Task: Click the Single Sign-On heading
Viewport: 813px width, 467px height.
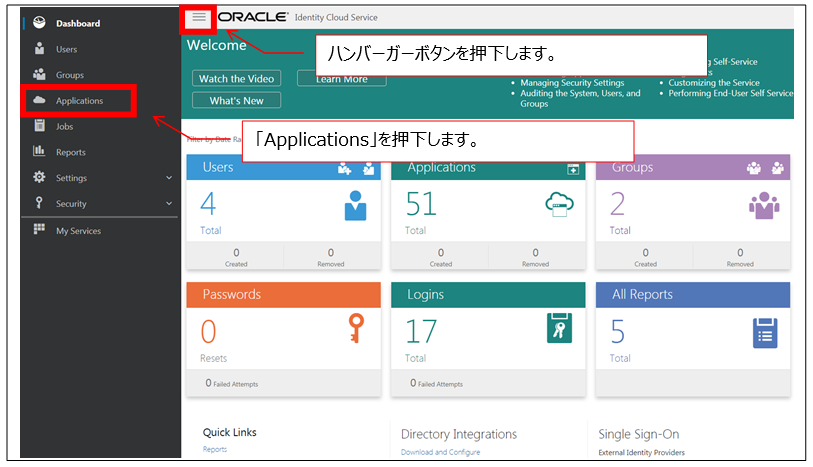Action: click(639, 434)
